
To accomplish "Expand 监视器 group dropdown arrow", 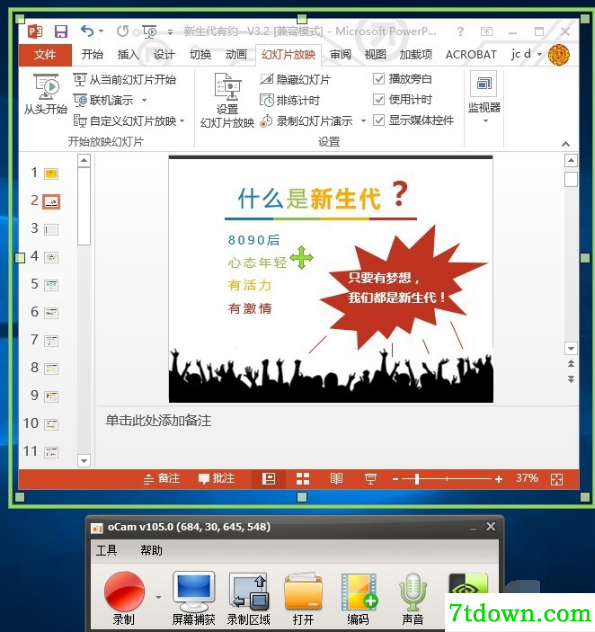I will [x=485, y=121].
